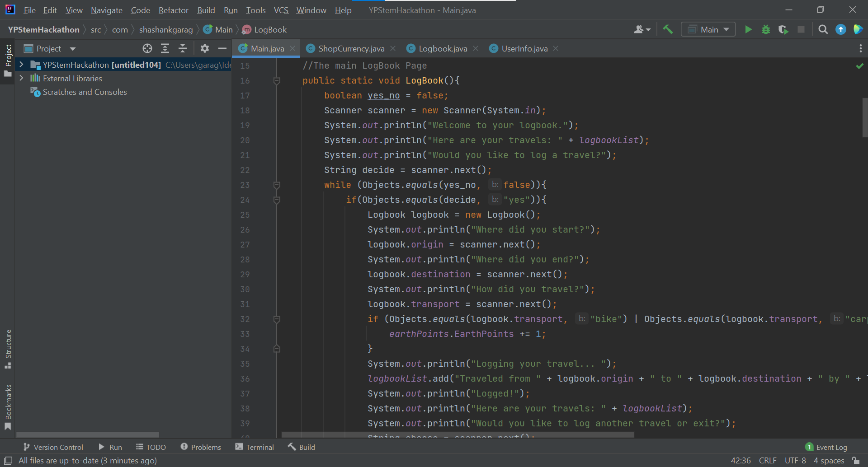Click the locate-in-project target icon

(147, 49)
